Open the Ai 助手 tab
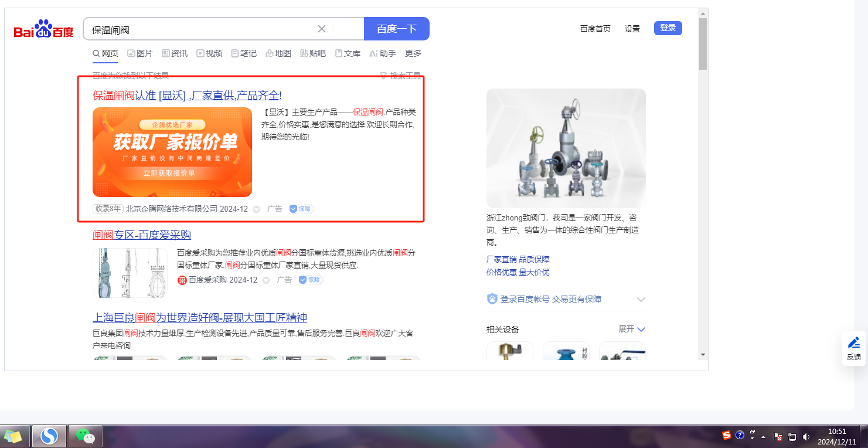Viewport: 868px width, 448px height. 383,53
